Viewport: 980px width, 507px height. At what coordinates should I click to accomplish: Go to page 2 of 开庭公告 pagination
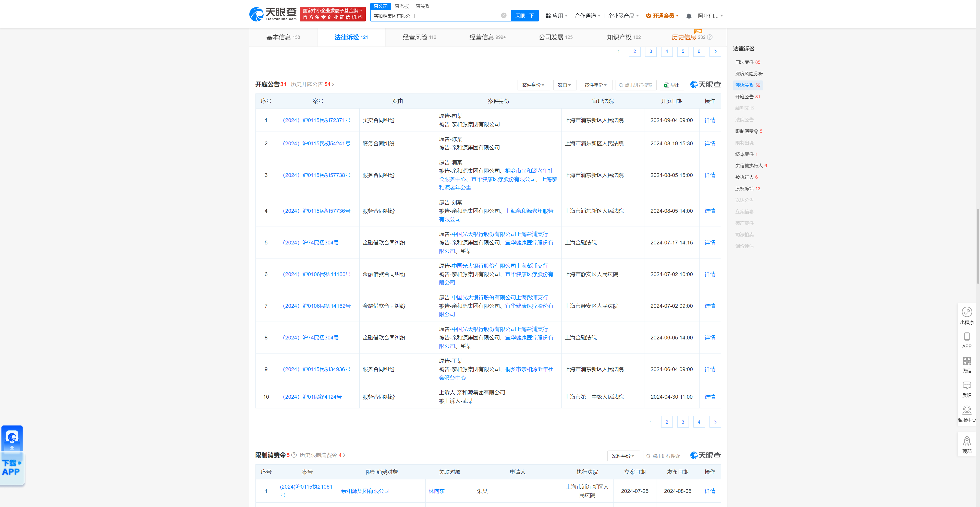[667, 422]
